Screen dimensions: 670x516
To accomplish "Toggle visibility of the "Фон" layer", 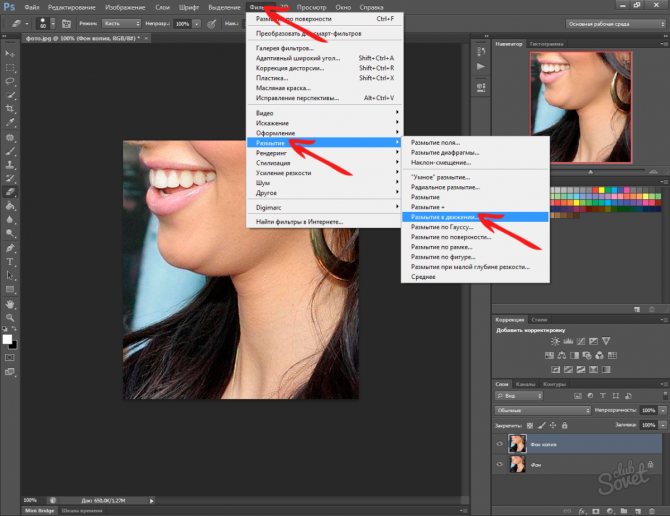I will click(499, 465).
